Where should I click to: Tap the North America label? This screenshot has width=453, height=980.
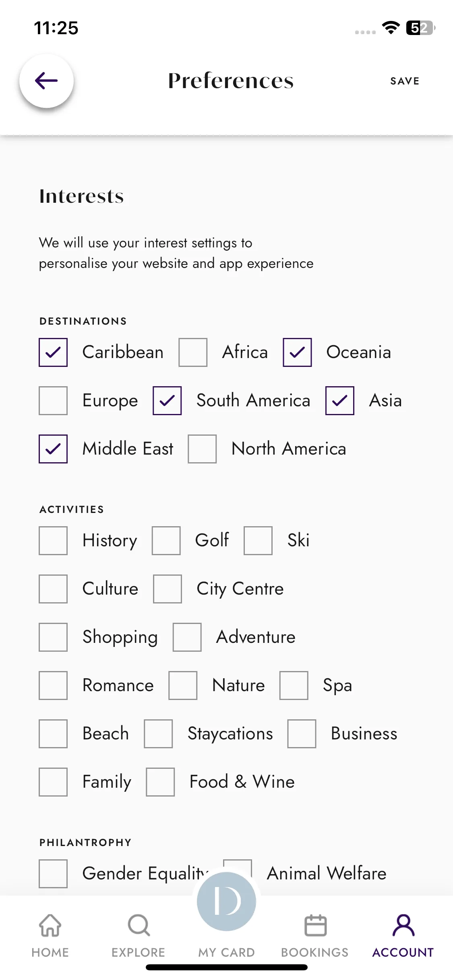[x=289, y=449]
